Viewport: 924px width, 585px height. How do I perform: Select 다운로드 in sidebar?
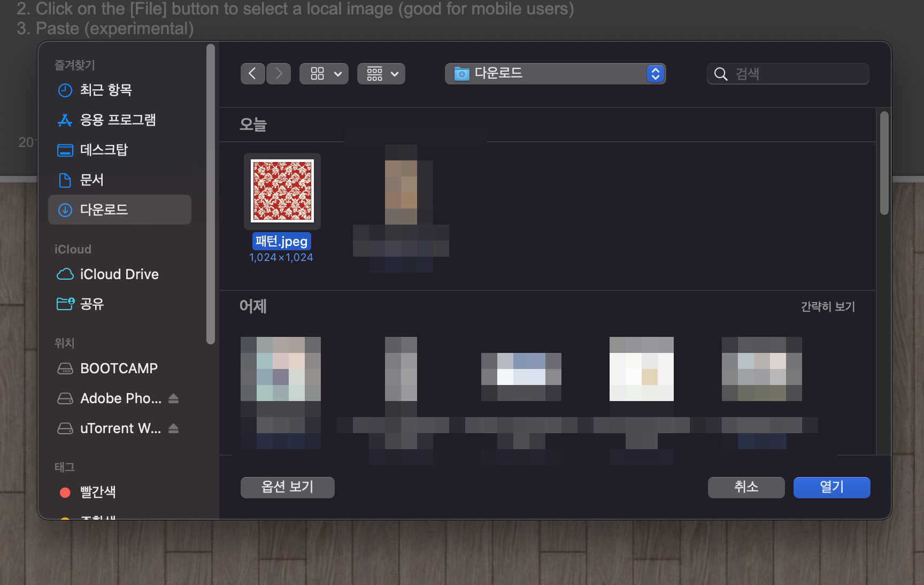120,210
